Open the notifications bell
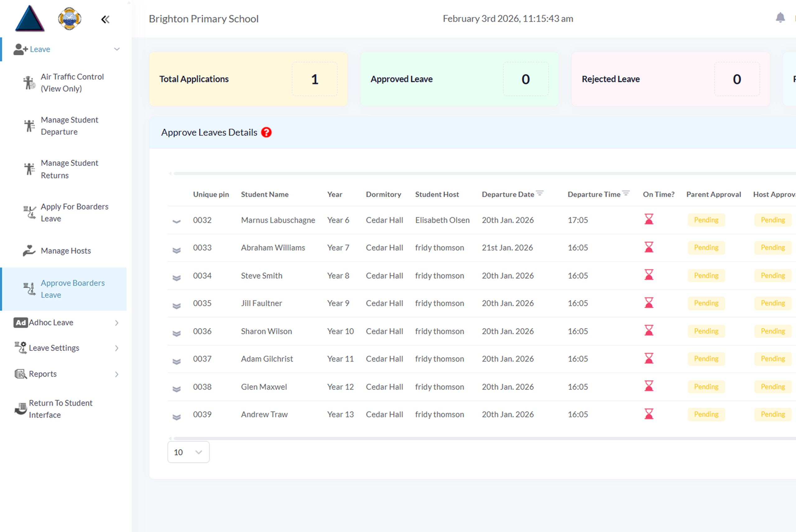 pos(780,18)
